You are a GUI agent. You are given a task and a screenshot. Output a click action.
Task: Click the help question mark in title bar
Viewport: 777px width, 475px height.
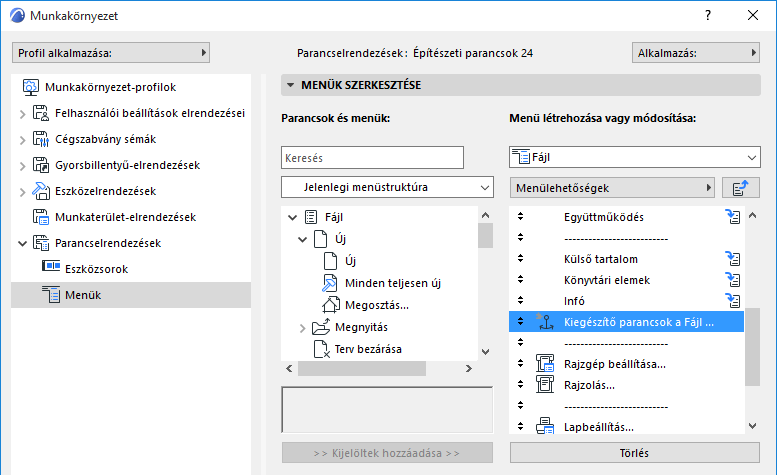point(708,17)
